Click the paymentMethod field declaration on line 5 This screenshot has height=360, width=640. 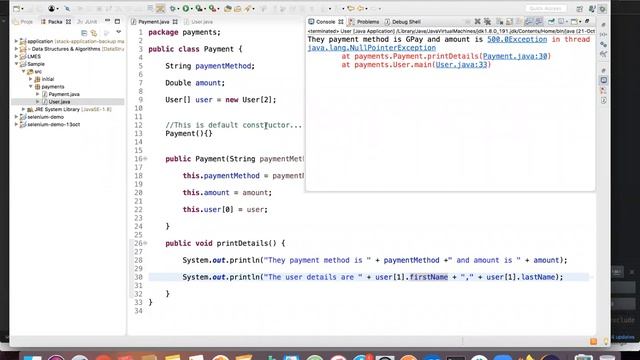coord(223,66)
